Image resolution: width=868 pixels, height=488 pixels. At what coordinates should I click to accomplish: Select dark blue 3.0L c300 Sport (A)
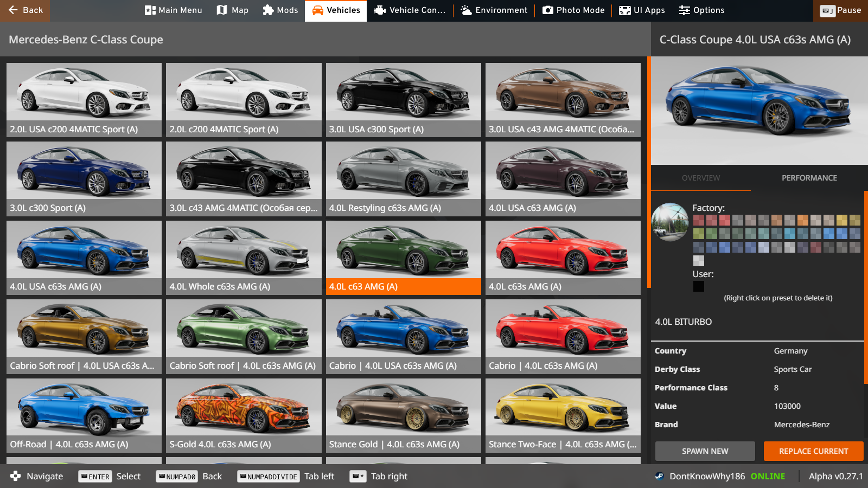[x=84, y=179]
